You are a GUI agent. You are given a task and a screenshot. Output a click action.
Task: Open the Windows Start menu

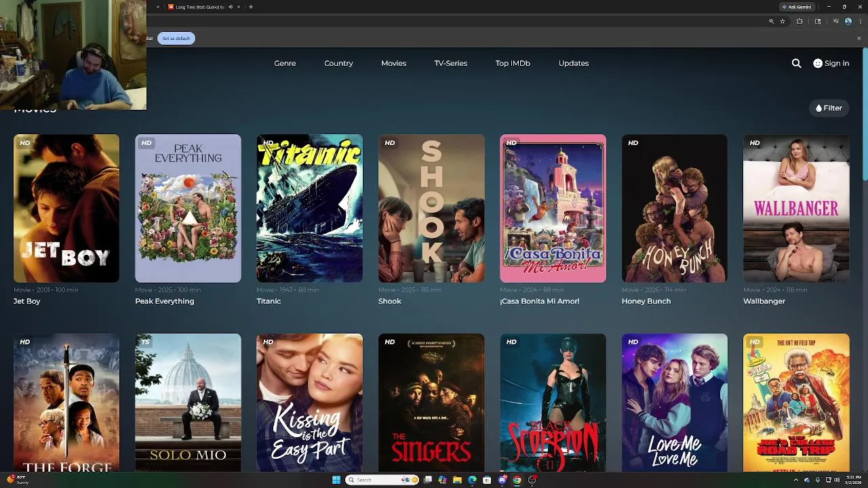[x=336, y=480]
